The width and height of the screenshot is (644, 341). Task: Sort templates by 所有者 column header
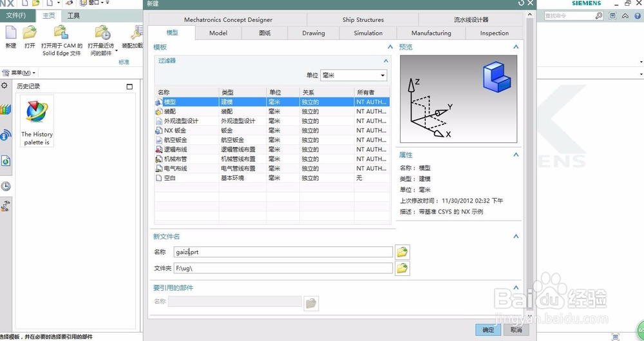372,92
